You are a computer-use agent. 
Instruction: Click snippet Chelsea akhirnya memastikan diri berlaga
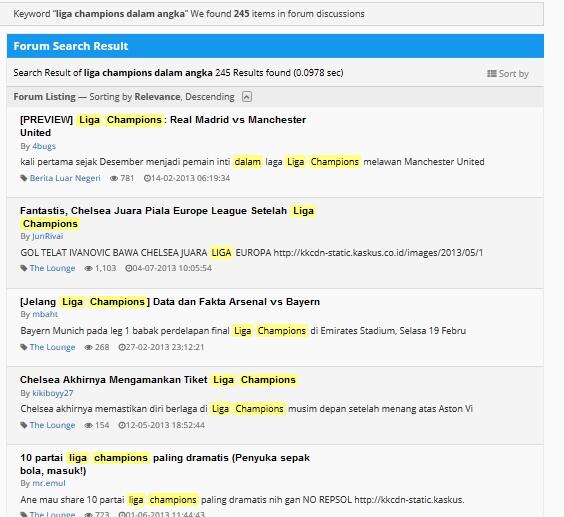point(246,409)
